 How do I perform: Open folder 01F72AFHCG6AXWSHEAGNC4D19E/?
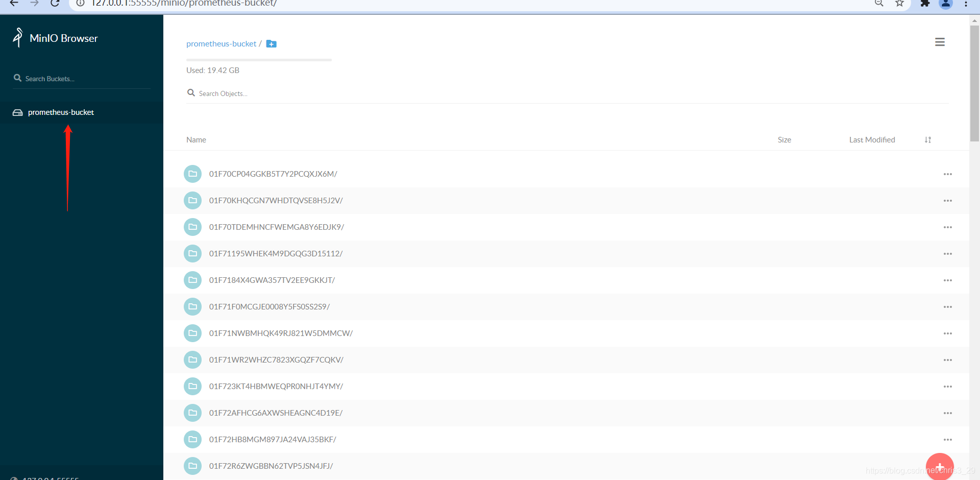[x=276, y=413]
